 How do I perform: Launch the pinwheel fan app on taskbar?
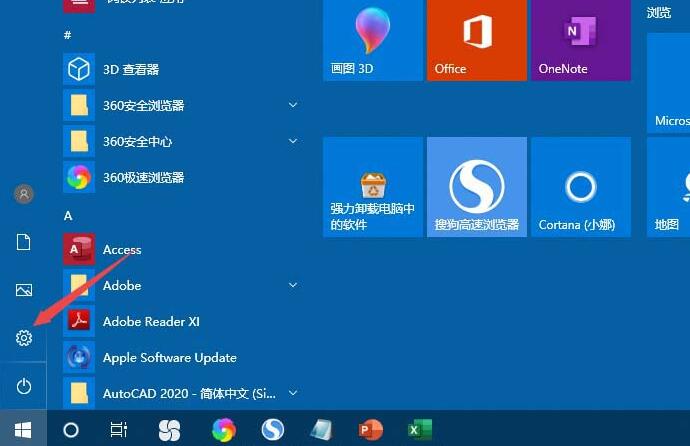click(x=169, y=430)
